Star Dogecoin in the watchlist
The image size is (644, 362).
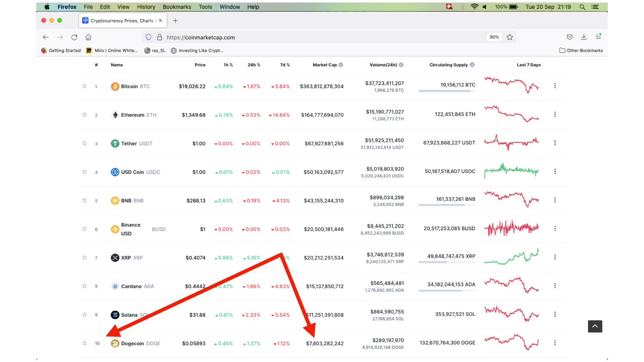(x=85, y=343)
